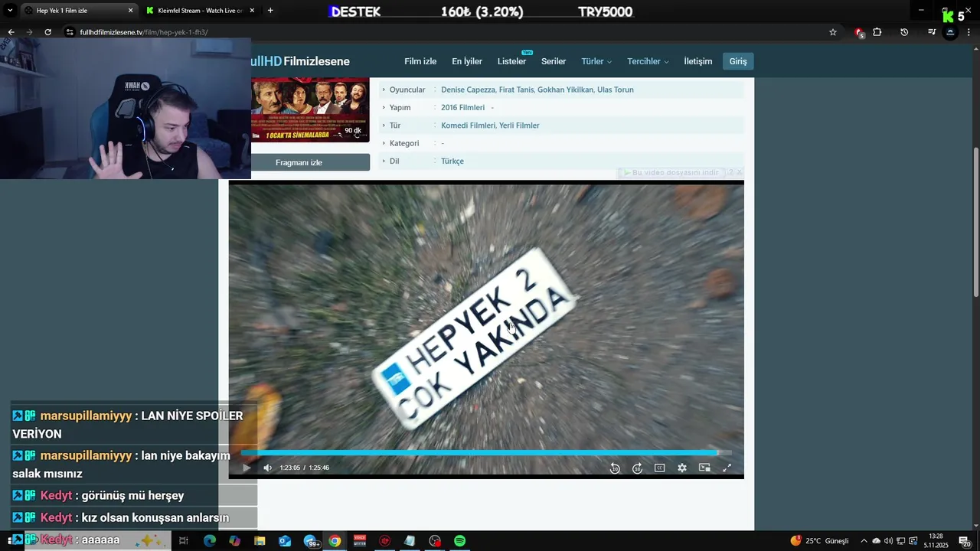
Task: Open File Explorer from taskbar
Action: tap(260, 541)
